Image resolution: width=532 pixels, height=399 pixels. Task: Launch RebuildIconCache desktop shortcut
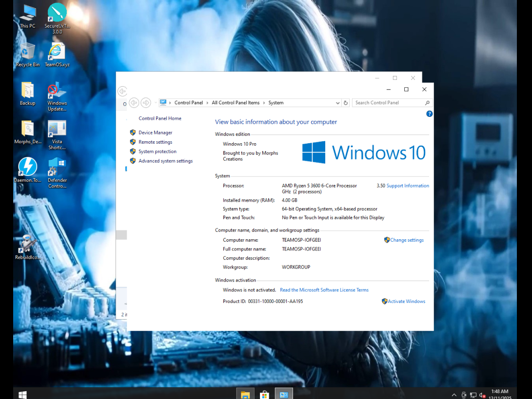27,247
